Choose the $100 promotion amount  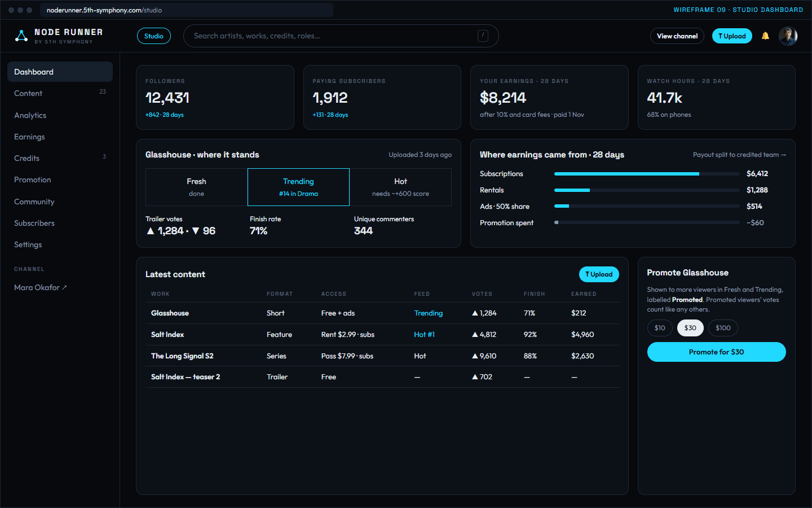(723, 328)
